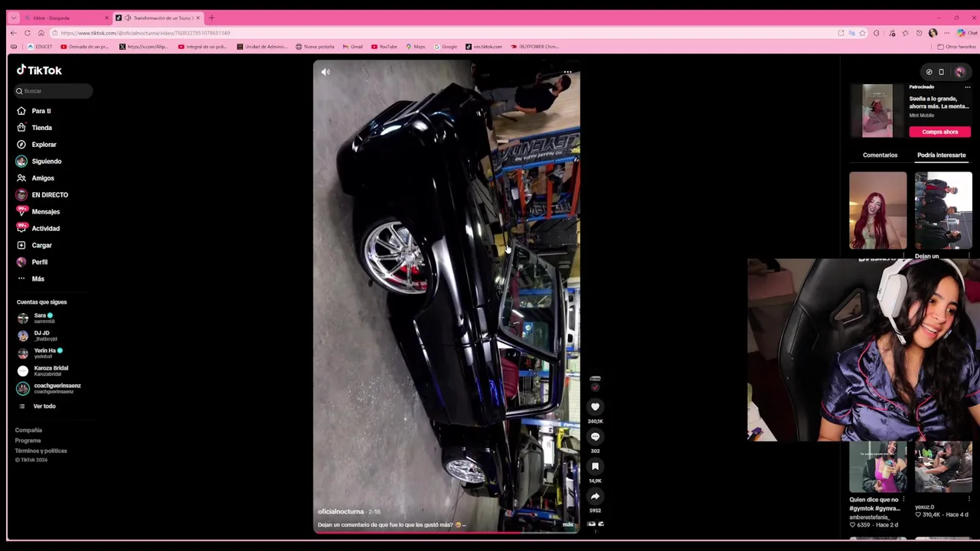Image resolution: width=980 pixels, height=551 pixels.
Task: Open comments via the speech bubble icon
Action: [x=595, y=437]
